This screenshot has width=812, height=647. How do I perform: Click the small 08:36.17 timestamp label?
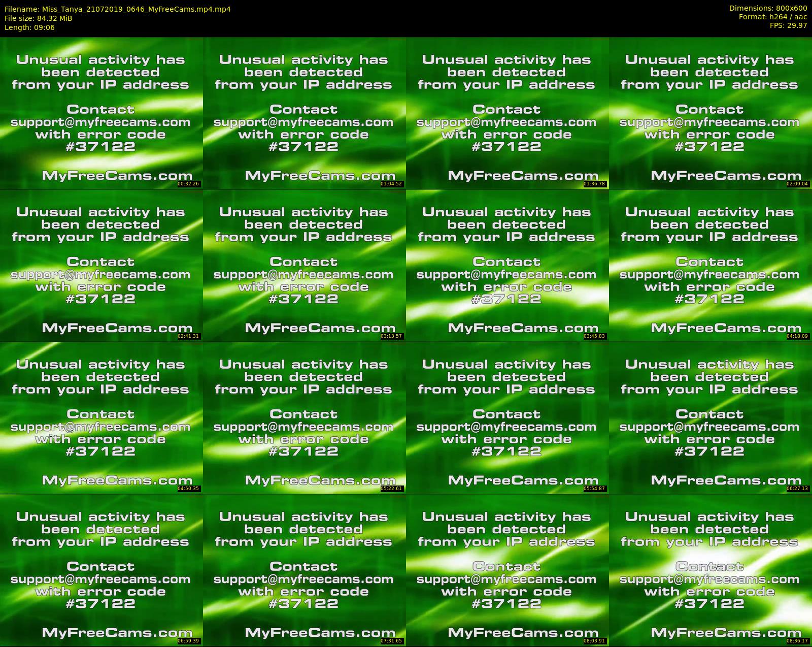(x=798, y=641)
